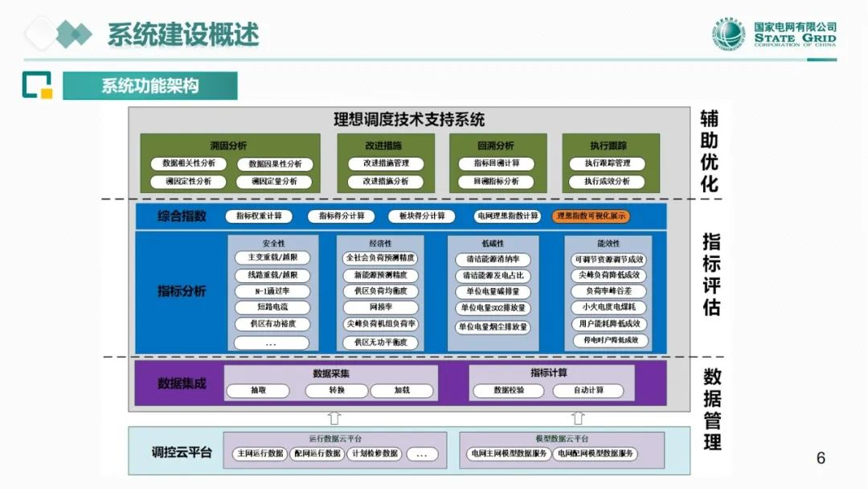Click the up arrow below 数据采集
This screenshot has width=868, height=489.
click(334, 417)
